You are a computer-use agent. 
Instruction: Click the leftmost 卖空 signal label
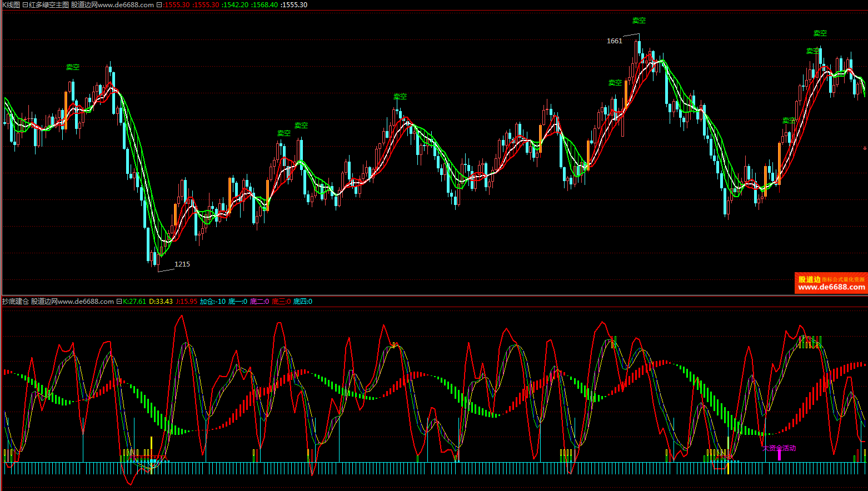pos(73,67)
